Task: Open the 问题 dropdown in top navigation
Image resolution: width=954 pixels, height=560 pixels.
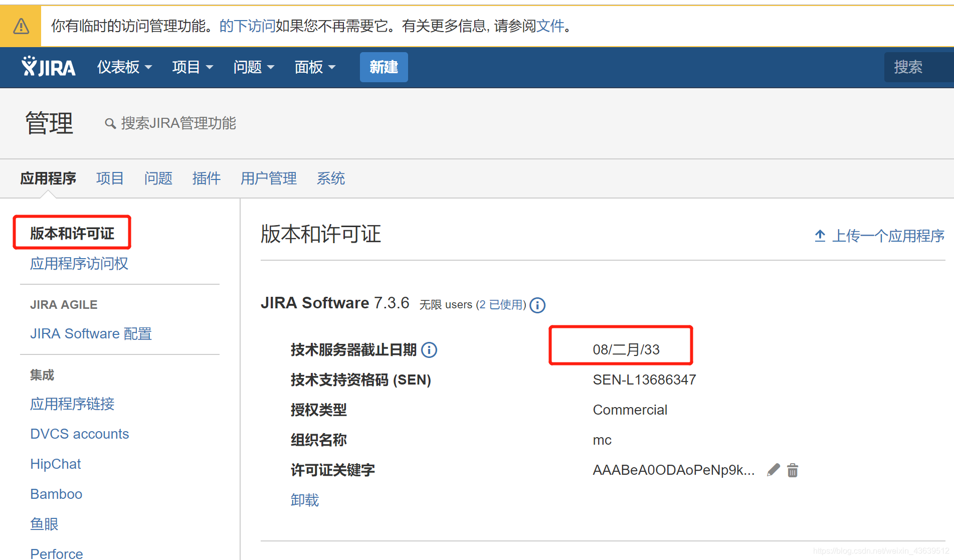Action: [254, 67]
